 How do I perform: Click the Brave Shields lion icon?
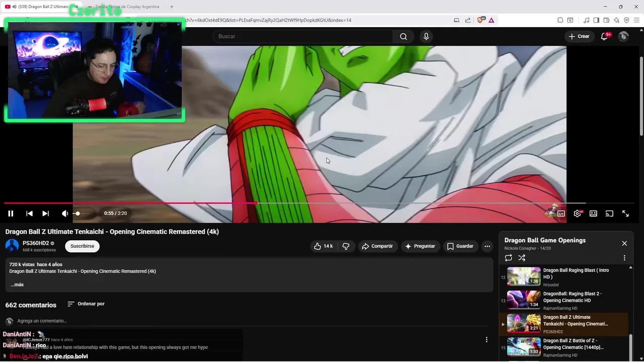click(480, 20)
